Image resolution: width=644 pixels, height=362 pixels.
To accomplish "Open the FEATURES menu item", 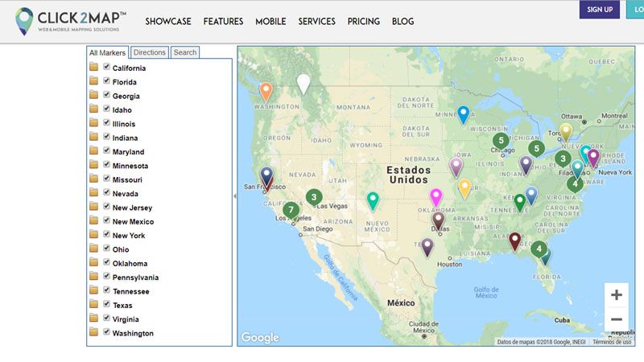I will [x=223, y=22].
